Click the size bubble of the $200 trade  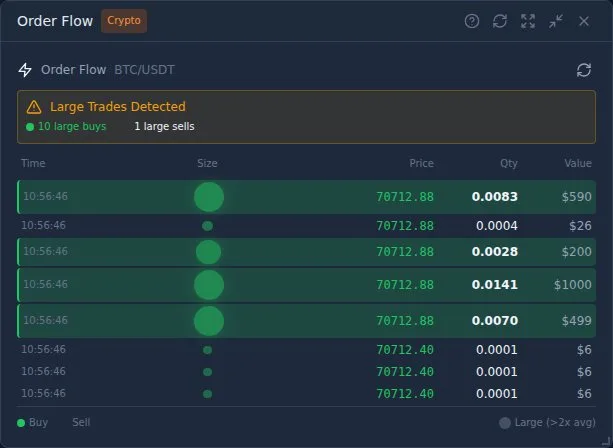pyautogui.click(x=208, y=252)
